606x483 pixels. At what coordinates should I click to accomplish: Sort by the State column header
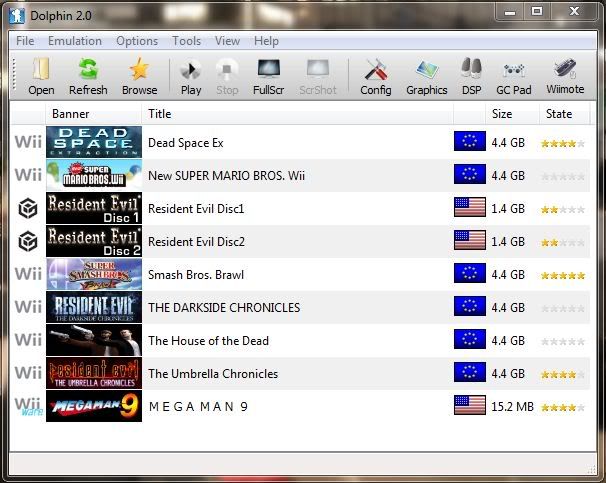click(564, 114)
